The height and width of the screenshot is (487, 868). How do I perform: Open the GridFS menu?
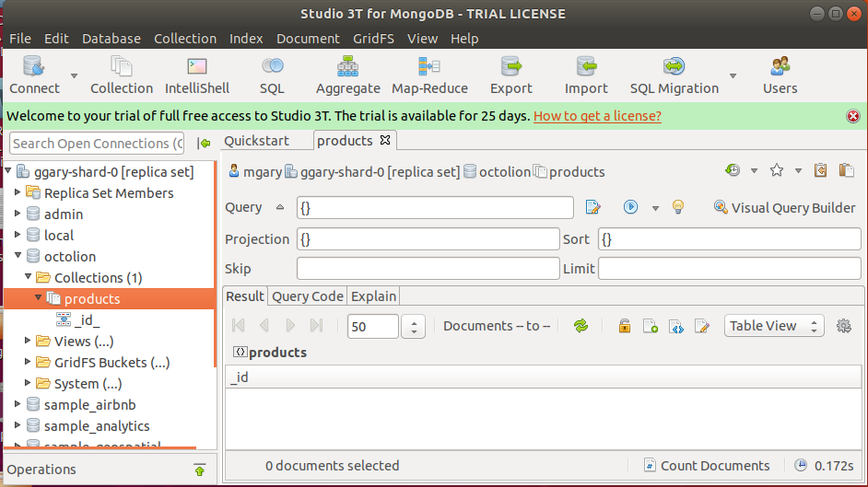click(x=374, y=39)
